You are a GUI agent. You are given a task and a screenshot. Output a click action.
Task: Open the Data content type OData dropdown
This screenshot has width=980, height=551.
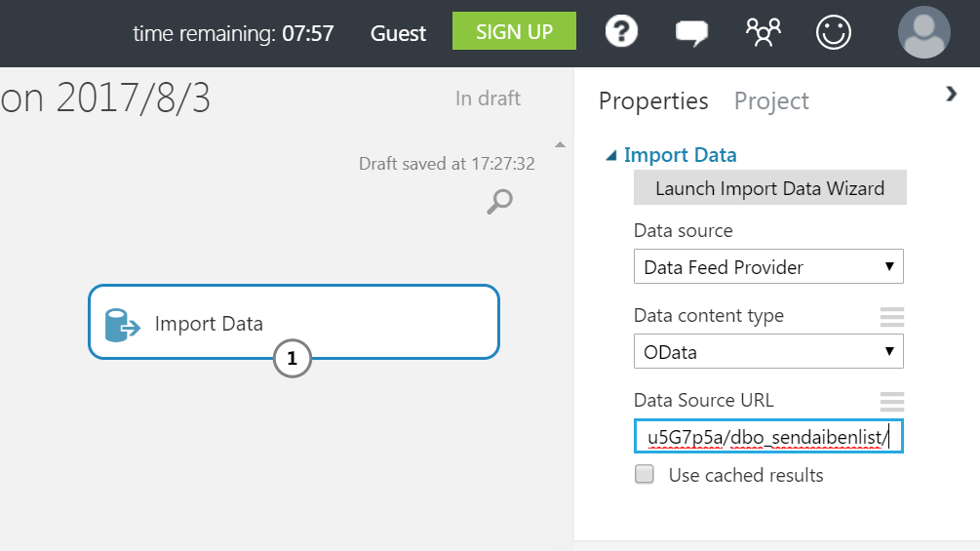tap(768, 351)
